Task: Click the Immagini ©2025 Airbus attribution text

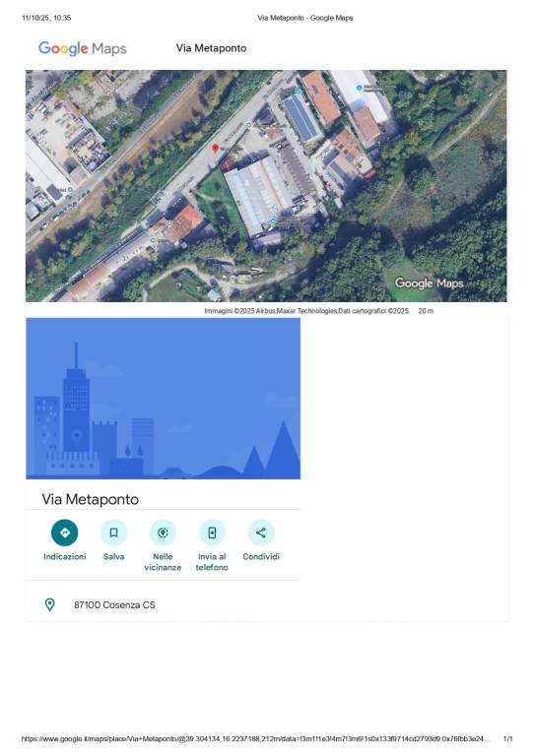Action: point(306,311)
